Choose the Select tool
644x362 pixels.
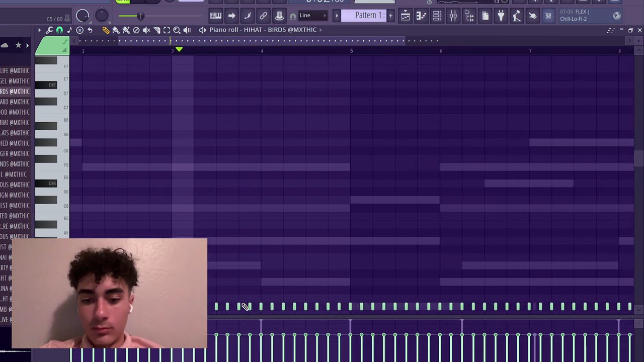[x=167, y=30]
